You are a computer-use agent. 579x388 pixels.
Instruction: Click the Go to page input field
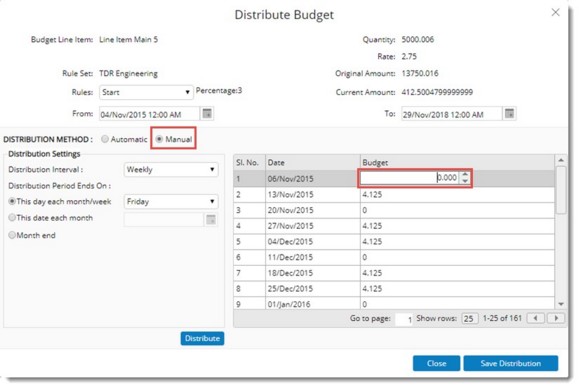pyautogui.click(x=404, y=319)
